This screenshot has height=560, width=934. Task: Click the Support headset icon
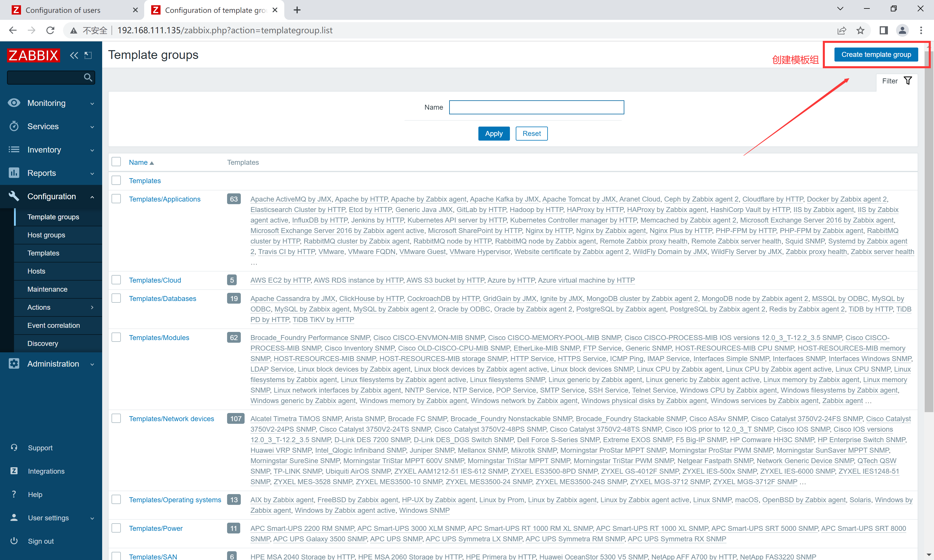[x=14, y=447]
